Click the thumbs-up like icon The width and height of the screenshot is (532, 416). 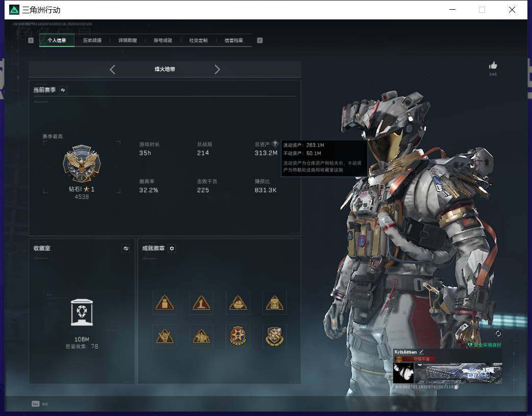[x=493, y=65]
